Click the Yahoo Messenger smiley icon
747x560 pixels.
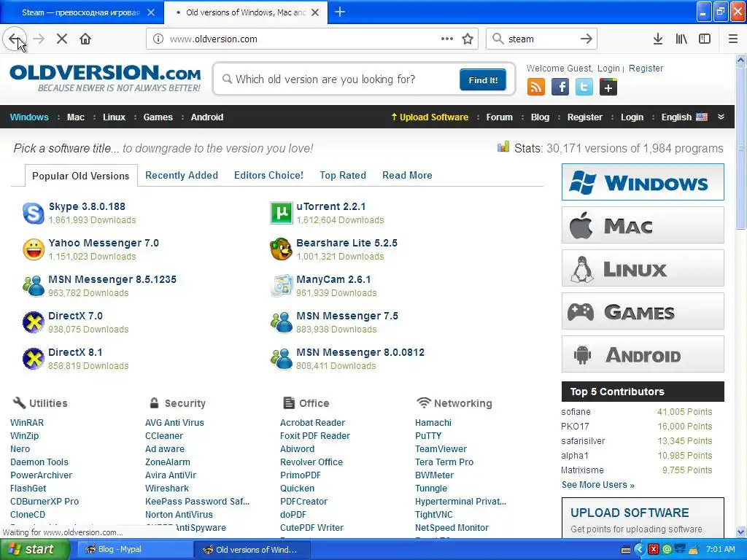(x=34, y=249)
